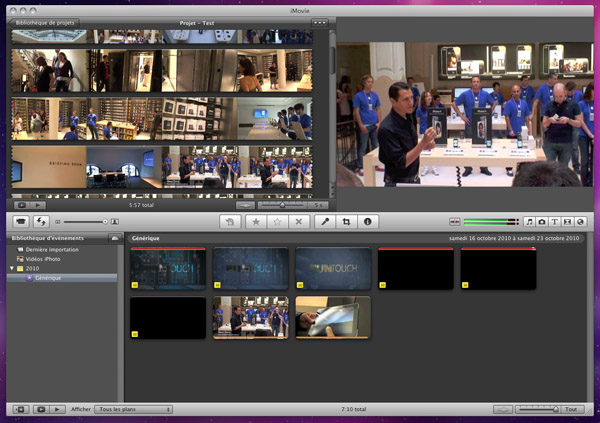This screenshot has width=600, height=423.
Task: Select Vidéos iPhoto in the sidebar
Action: [43, 259]
